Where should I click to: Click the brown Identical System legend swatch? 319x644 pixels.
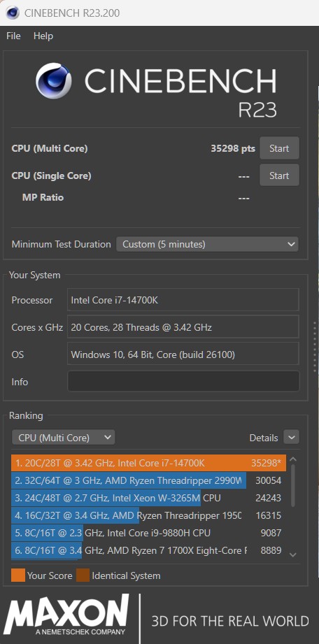click(83, 575)
